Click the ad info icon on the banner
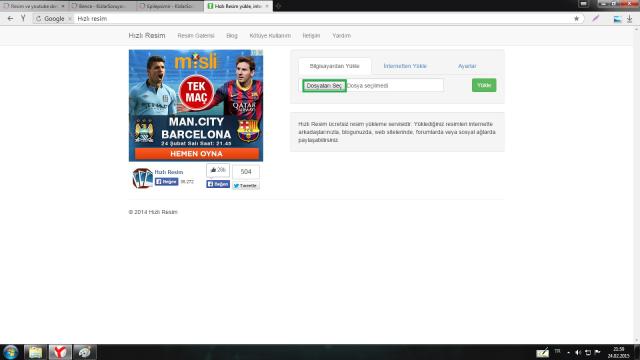Viewport: 640px width, 360px height. click(254, 53)
